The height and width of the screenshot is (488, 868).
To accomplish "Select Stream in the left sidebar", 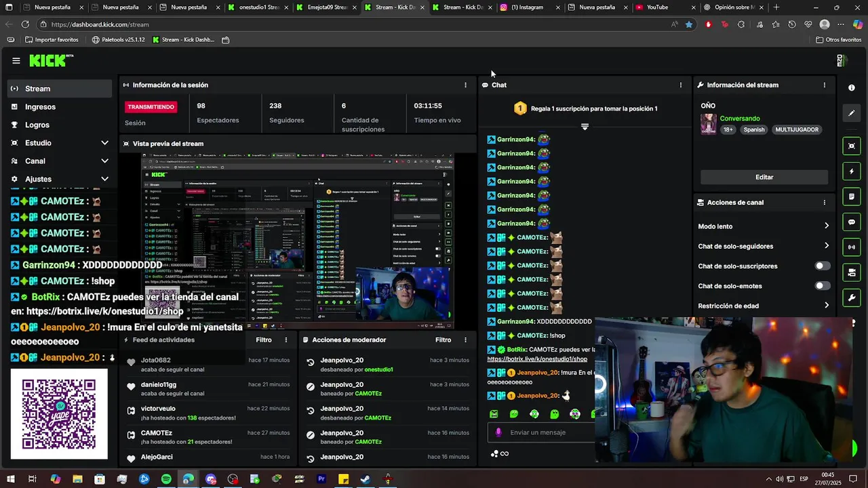I will pyautogui.click(x=59, y=89).
